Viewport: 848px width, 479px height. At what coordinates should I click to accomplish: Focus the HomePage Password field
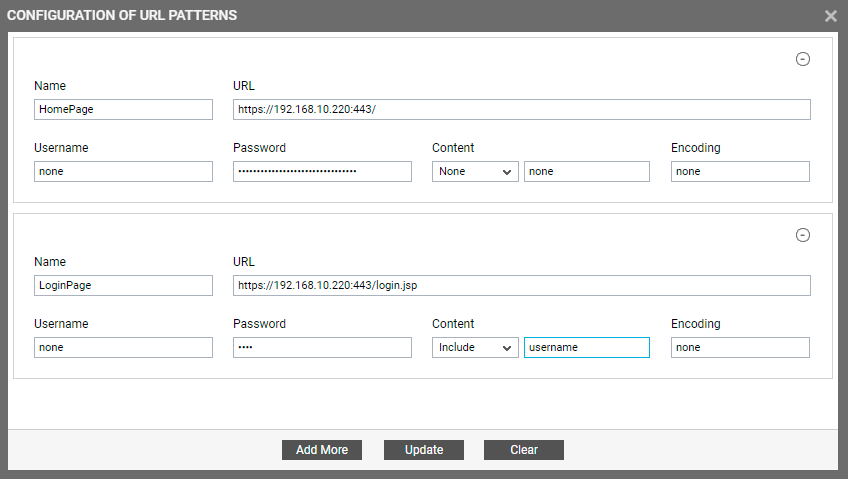coord(322,171)
